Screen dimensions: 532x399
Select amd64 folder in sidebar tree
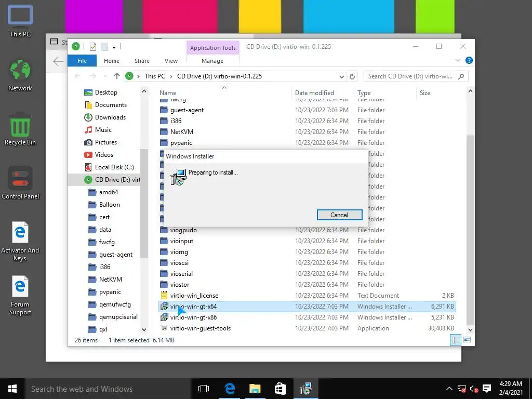point(109,192)
